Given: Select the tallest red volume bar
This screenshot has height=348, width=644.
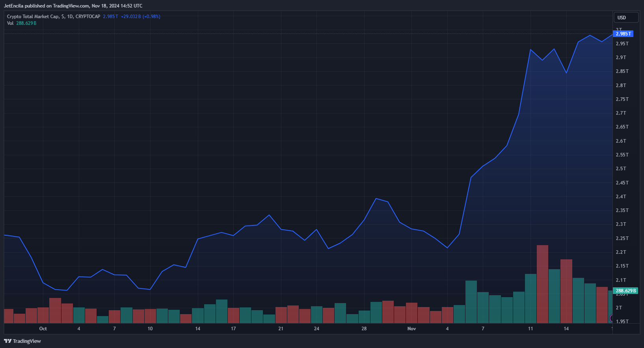Looking at the screenshot, I should (542, 284).
